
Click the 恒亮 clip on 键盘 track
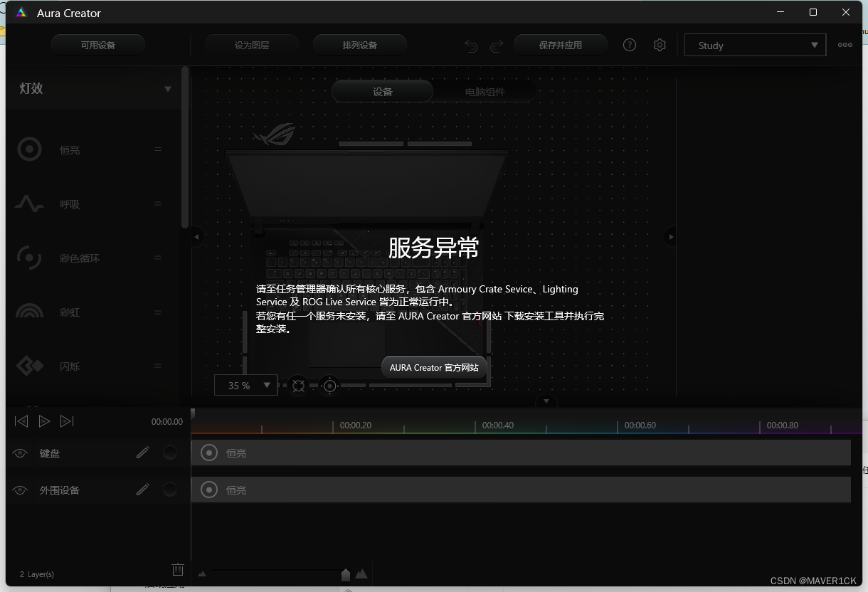coord(521,453)
